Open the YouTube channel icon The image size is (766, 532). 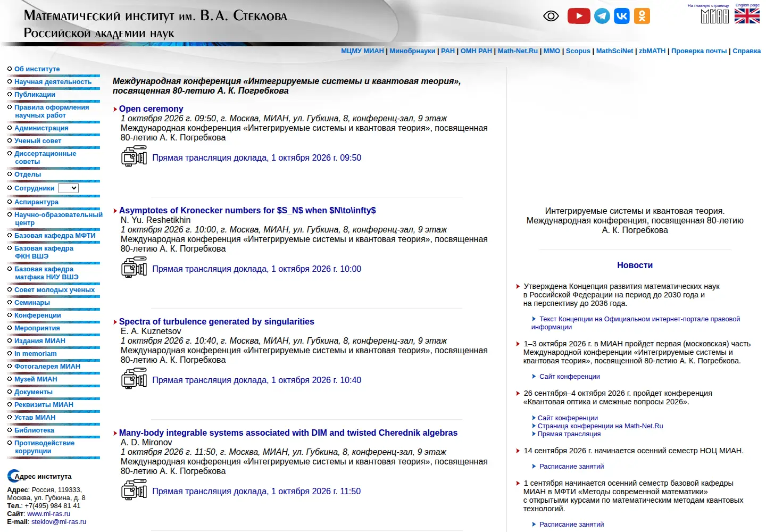pos(579,16)
